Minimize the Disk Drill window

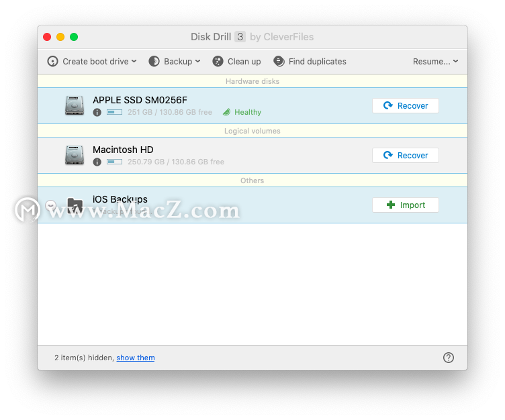[60, 37]
